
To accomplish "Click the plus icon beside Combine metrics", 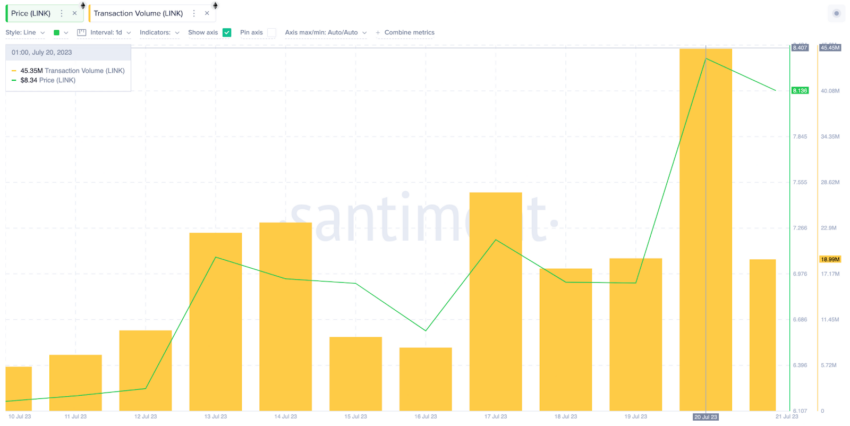I will point(377,33).
